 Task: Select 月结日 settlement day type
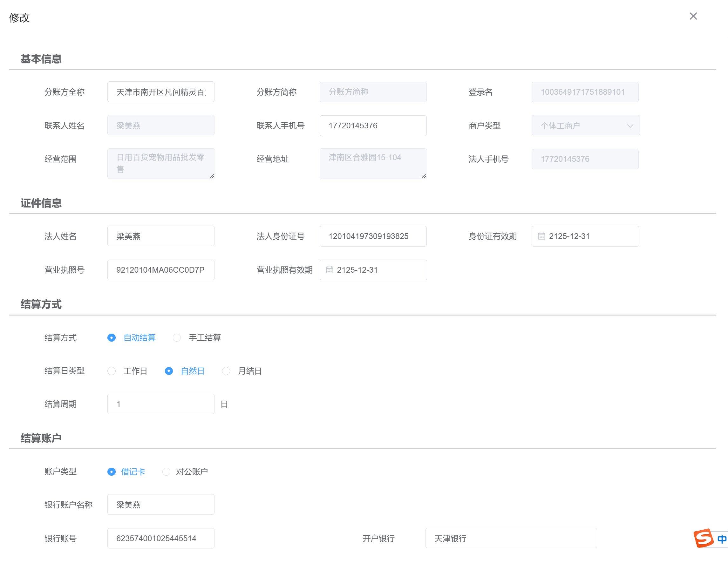(226, 371)
